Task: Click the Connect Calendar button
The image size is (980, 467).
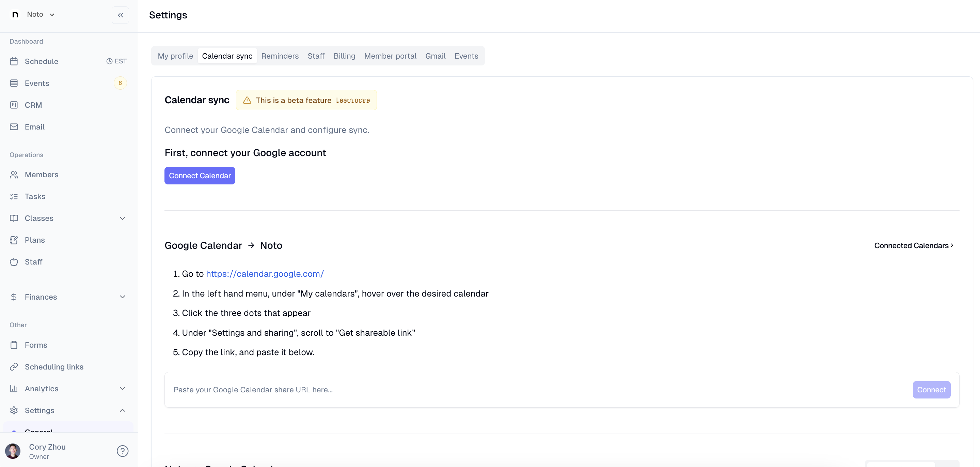Action: click(200, 176)
